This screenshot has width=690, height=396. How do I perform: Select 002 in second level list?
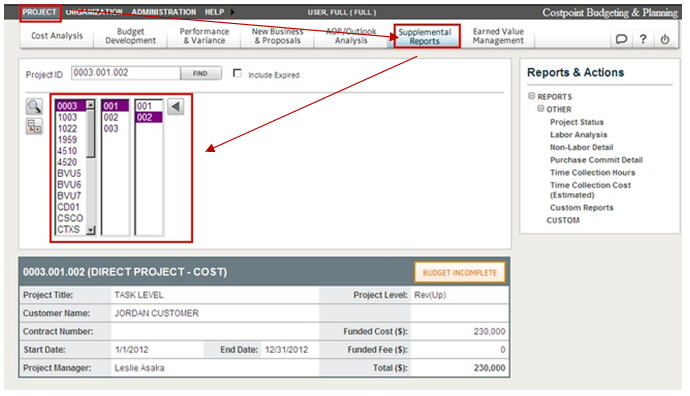[115, 117]
